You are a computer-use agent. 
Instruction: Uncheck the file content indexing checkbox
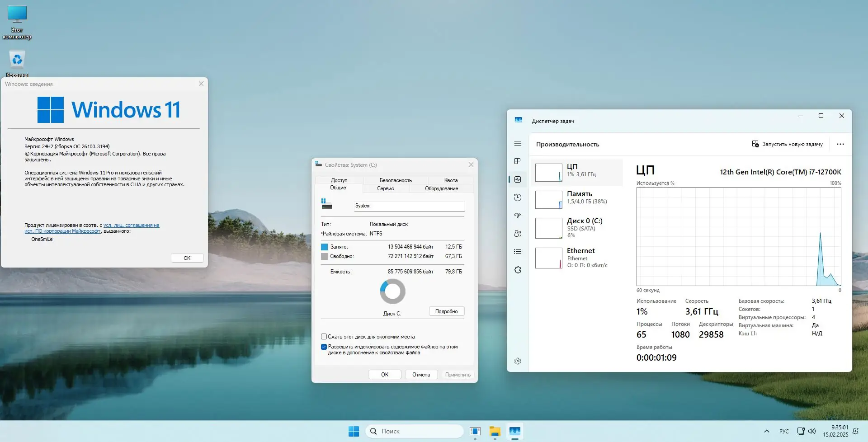pyautogui.click(x=324, y=347)
